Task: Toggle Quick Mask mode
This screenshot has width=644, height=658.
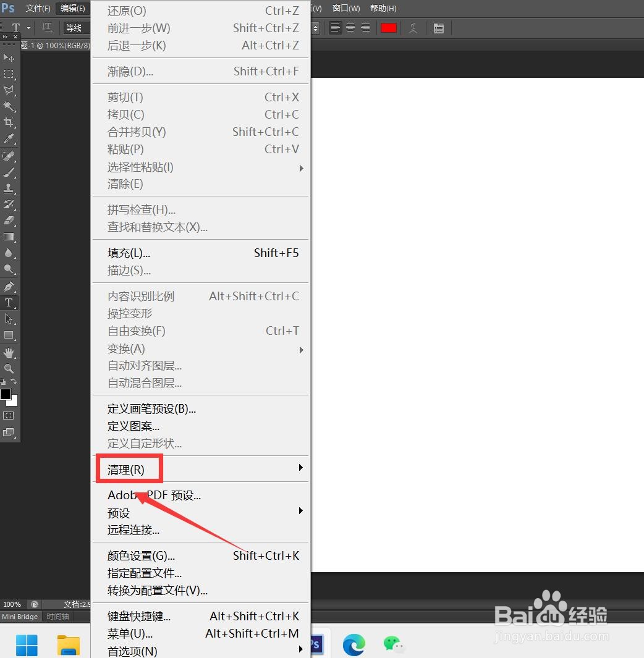Action: 9,416
